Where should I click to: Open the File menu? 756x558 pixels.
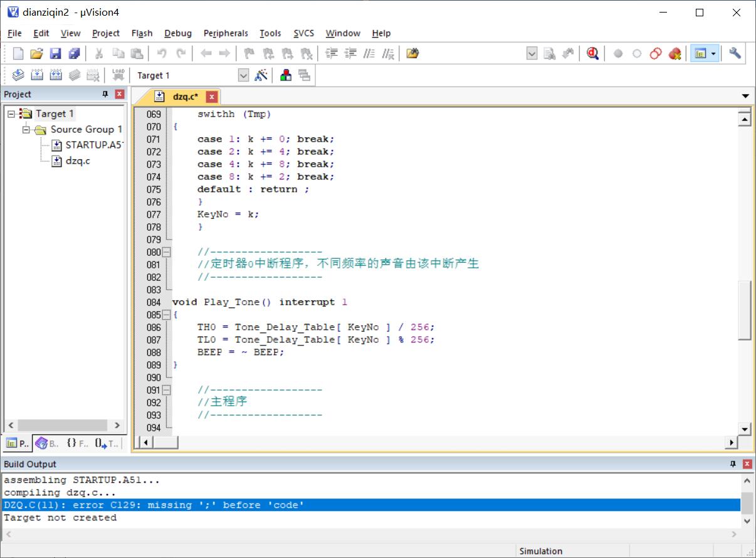pyautogui.click(x=14, y=33)
